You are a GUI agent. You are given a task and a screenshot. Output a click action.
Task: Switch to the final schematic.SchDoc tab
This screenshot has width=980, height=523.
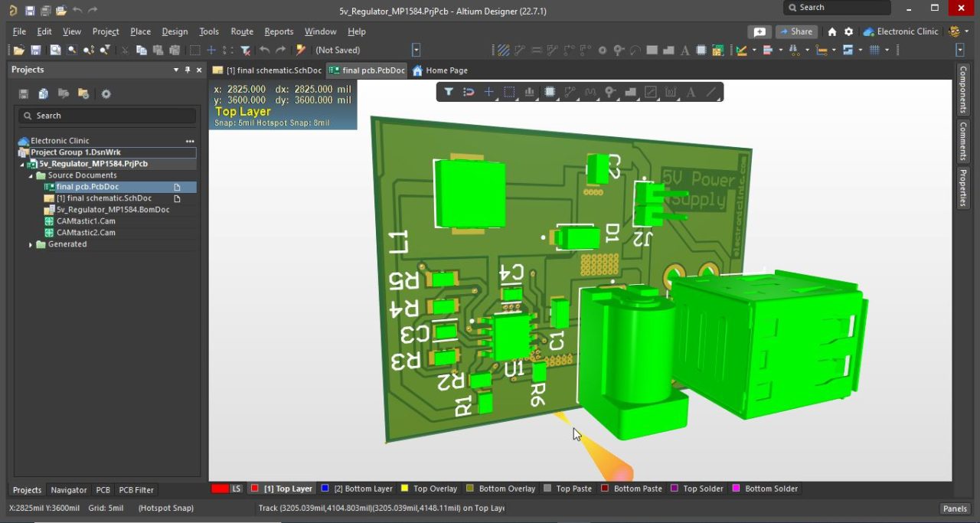267,70
